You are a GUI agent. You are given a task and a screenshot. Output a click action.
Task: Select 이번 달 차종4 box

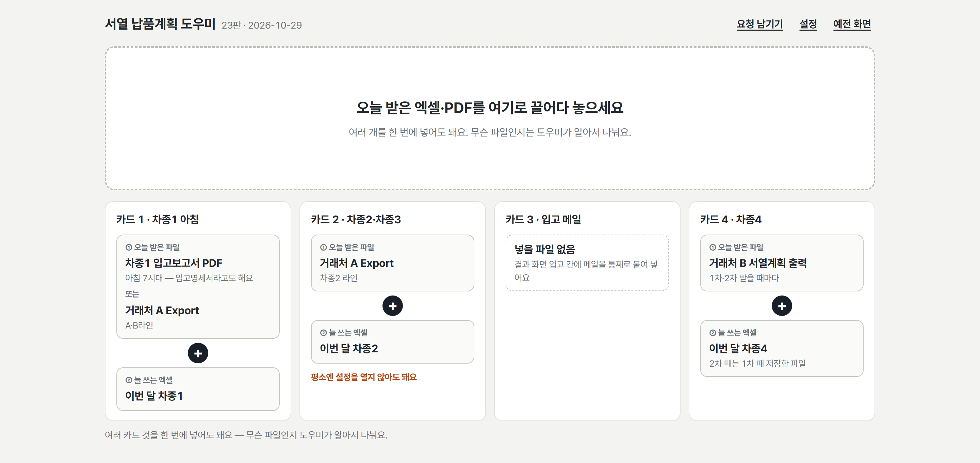point(782,348)
